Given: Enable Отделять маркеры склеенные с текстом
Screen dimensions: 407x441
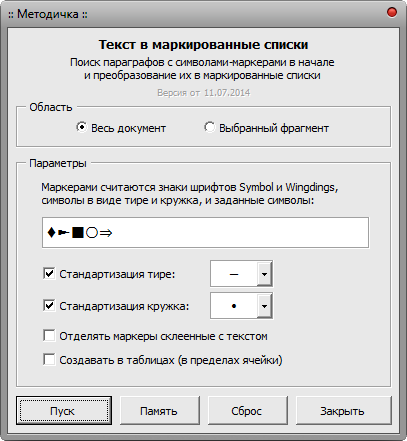Looking at the screenshot, I should point(49,336).
